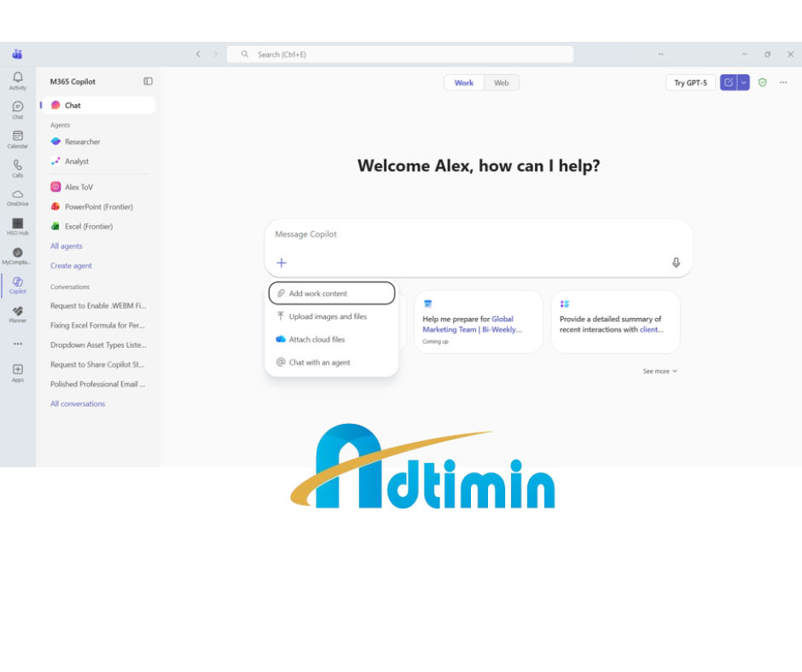Switch to Work mode toggle
The width and height of the screenshot is (802, 672).
tap(464, 83)
